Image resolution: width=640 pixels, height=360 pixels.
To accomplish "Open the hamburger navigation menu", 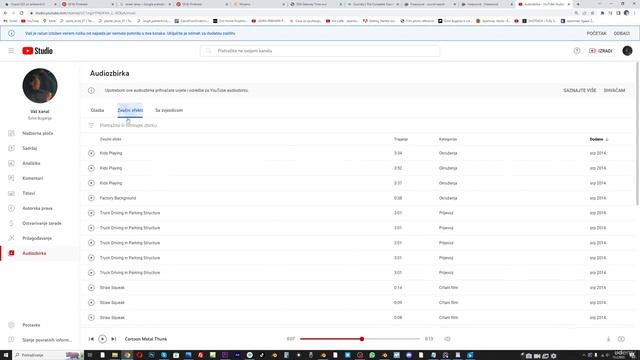I will click(11, 51).
